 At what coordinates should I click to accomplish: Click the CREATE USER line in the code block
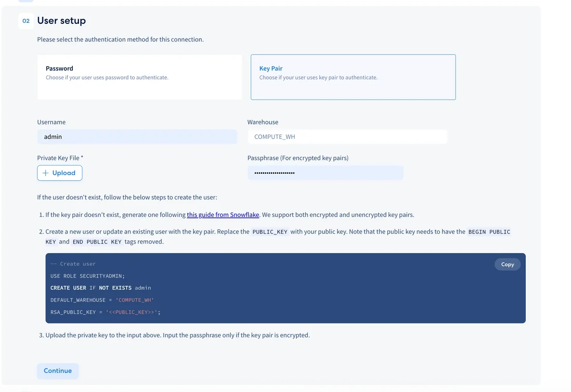tap(100, 288)
